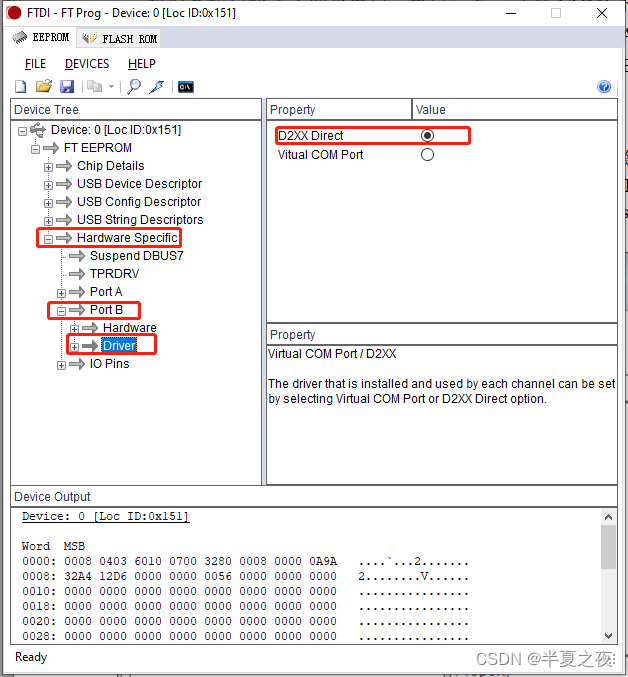
Task: Select the Port A tree item
Action: coord(106,292)
